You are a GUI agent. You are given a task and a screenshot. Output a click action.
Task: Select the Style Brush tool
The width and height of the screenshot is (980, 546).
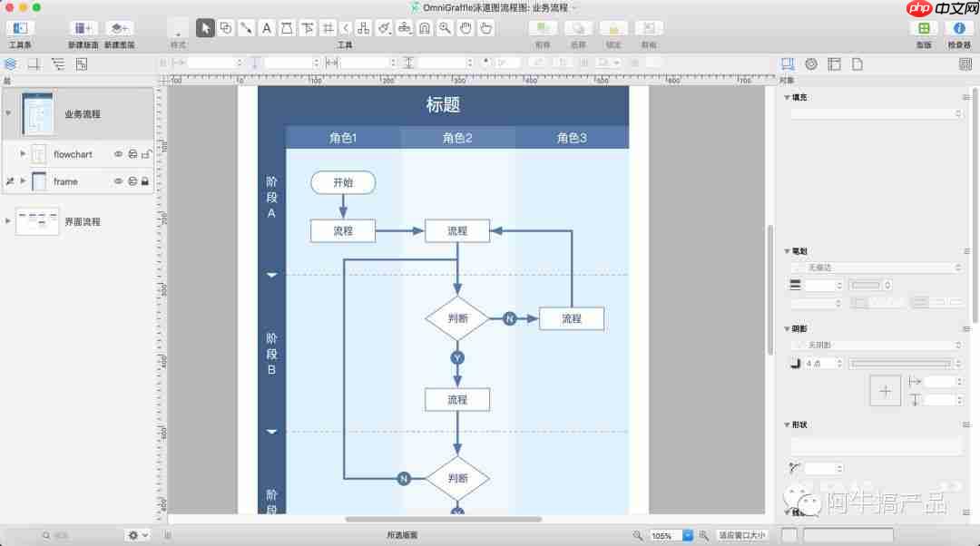tap(385, 28)
